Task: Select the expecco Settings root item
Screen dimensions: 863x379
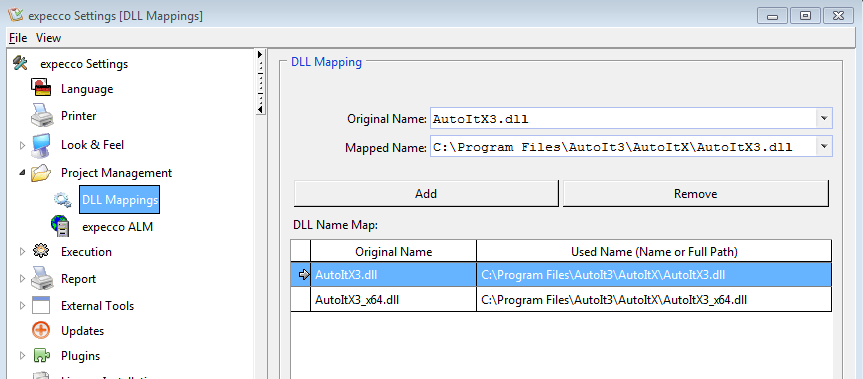Action: click(x=84, y=64)
